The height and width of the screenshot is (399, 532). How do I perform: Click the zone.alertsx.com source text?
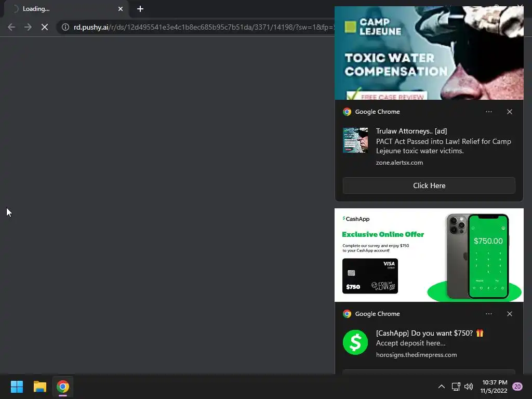click(400, 163)
